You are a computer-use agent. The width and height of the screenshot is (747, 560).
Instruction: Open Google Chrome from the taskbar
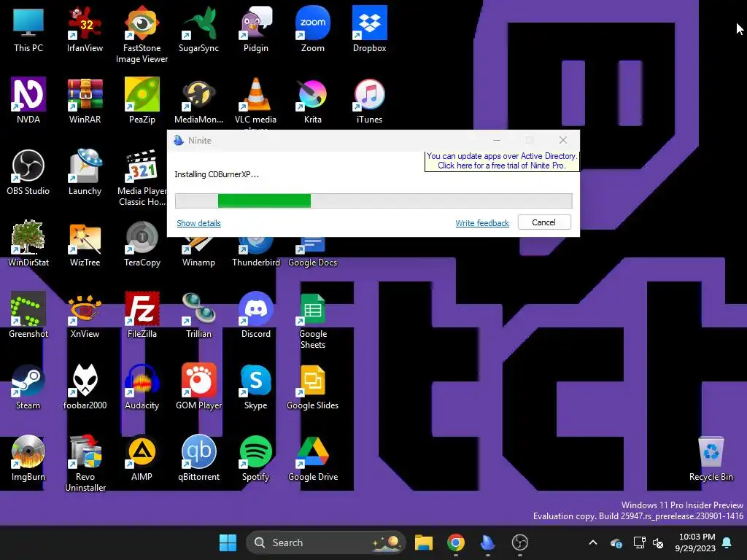click(x=455, y=542)
